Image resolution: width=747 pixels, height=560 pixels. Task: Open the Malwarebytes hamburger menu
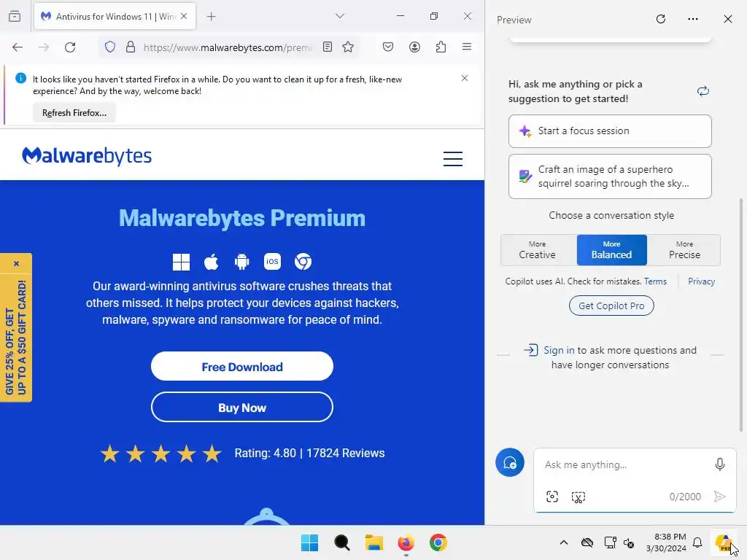453,158
